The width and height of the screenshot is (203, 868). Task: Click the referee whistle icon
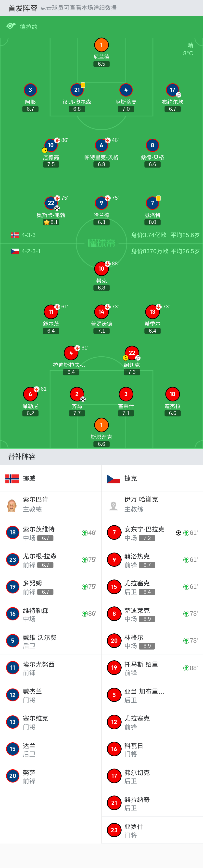[11, 26]
